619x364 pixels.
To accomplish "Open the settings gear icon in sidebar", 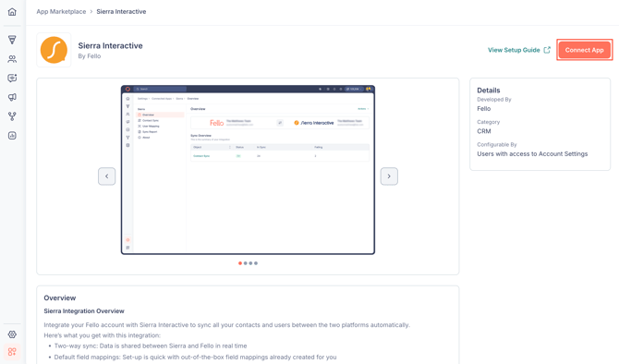I will coord(12,334).
